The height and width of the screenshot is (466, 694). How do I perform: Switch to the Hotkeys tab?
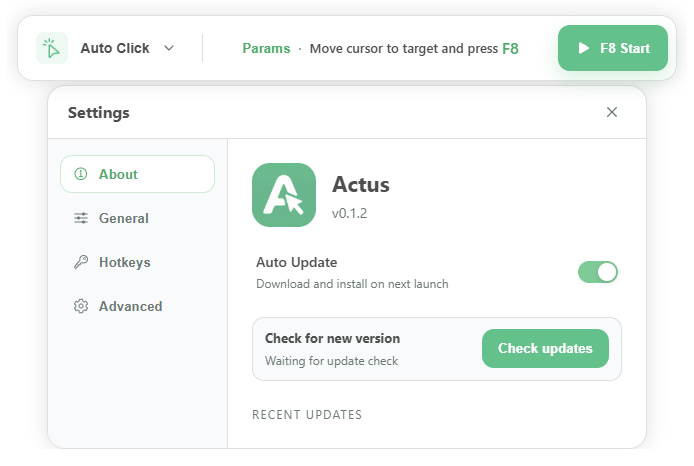pyautogui.click(x=137, y=262)
